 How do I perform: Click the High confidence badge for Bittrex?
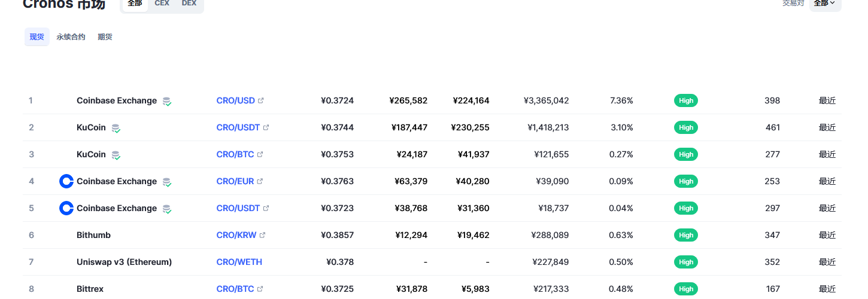click(686, 289)
